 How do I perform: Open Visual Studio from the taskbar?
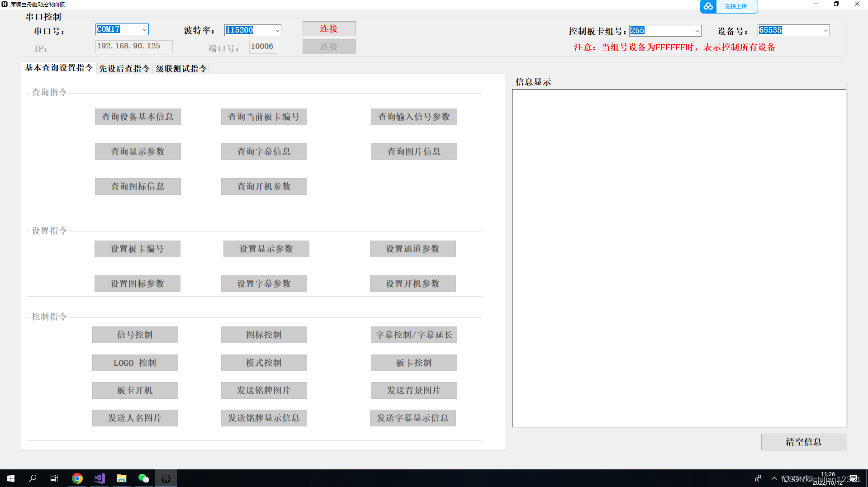(100, 478)
